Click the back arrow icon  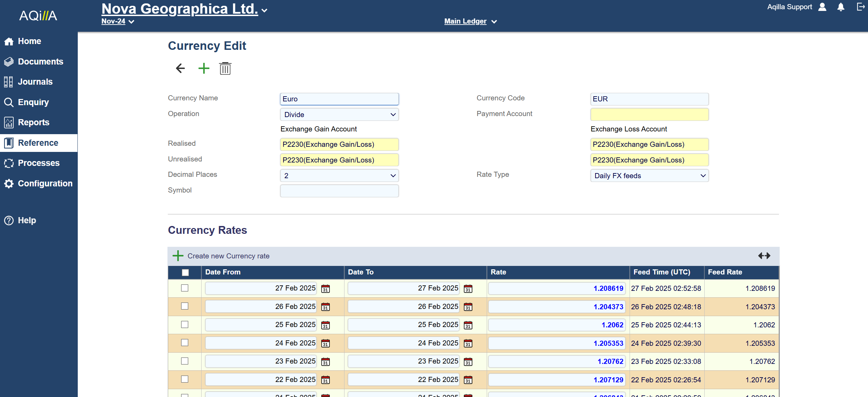click(x=180, y=68)
